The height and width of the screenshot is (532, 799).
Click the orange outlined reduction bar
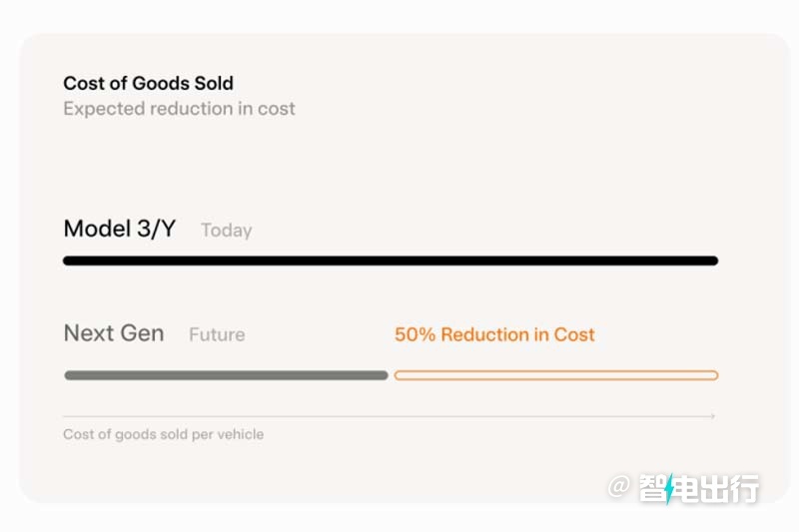(556, 375)
